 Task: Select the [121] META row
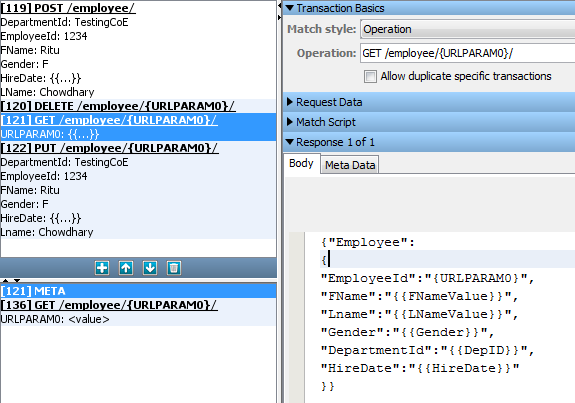click(x=138, y=291)
